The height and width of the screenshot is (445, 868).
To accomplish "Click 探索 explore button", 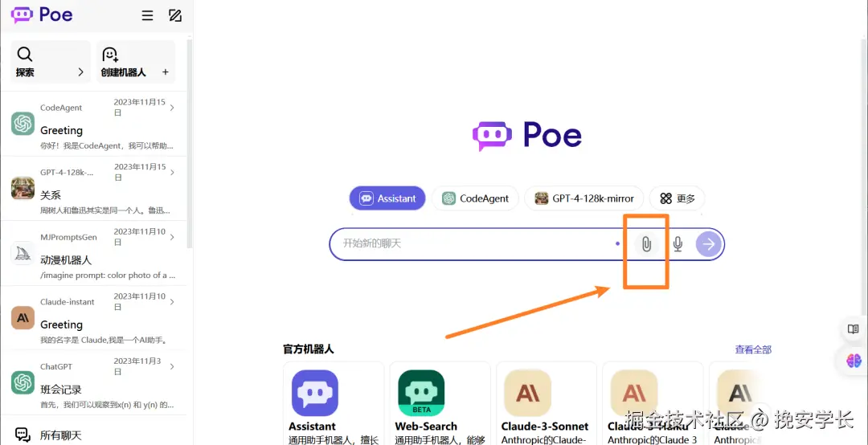I will tap(51, 61).
